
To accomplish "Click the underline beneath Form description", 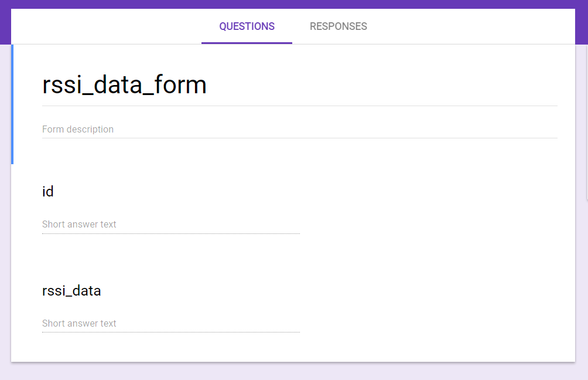I will (x=299, y=138).
